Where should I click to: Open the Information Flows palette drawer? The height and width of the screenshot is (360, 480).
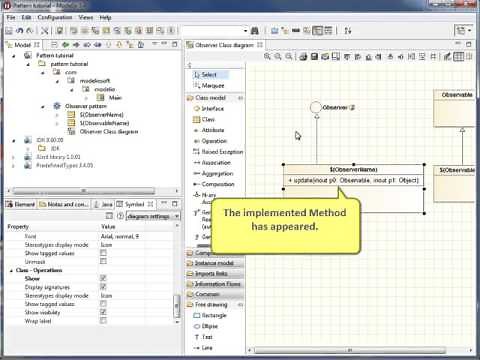pos(215,284)
